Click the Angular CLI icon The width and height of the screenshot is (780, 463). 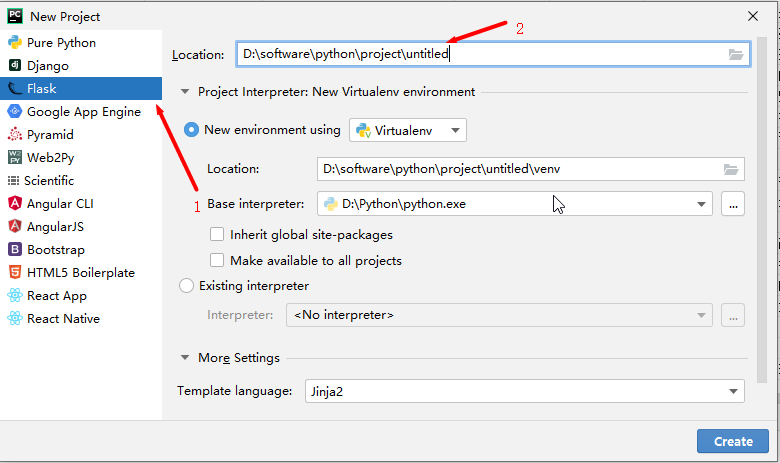[15, 203]
